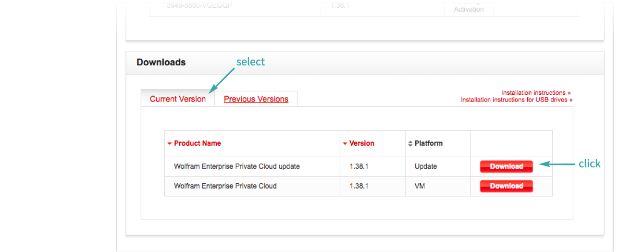The height and width of the screenshot is (252, 644).
Task: Sort table by Product Name header text
Action: 197,143
